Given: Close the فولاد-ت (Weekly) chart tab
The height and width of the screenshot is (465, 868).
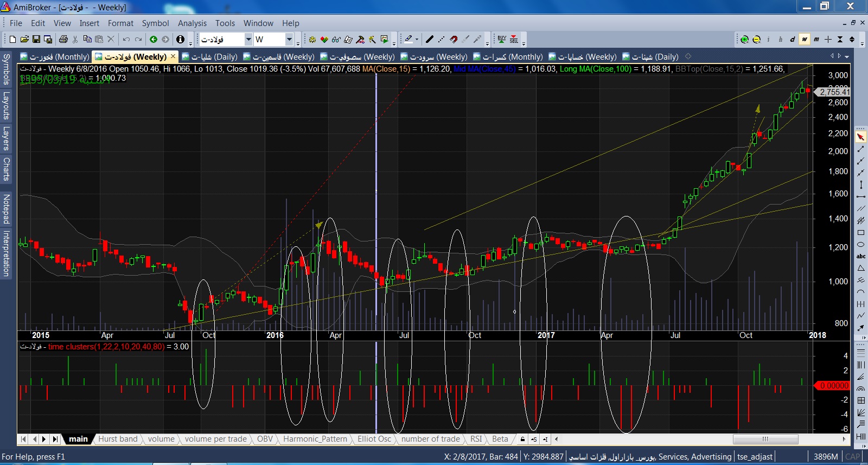Looking at the screenshot, I should pos(173,56).
